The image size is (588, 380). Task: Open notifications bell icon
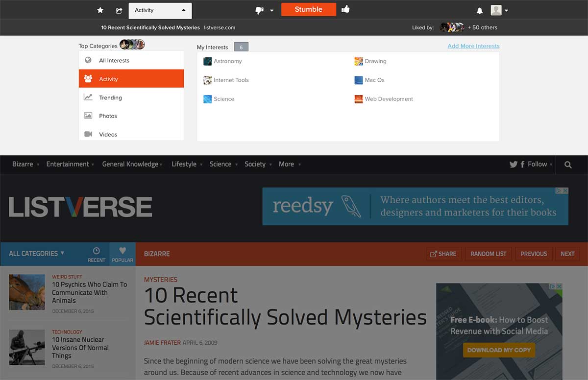click(x=480, y=10)
